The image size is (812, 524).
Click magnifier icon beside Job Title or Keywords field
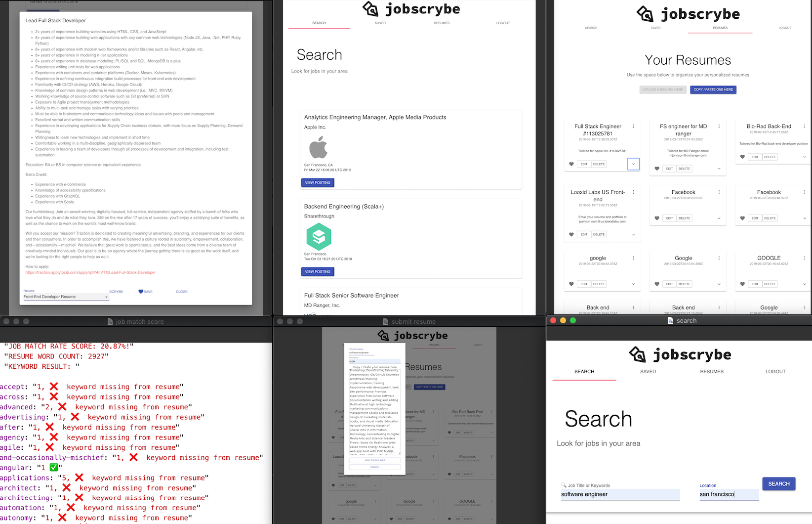point(564,485)
